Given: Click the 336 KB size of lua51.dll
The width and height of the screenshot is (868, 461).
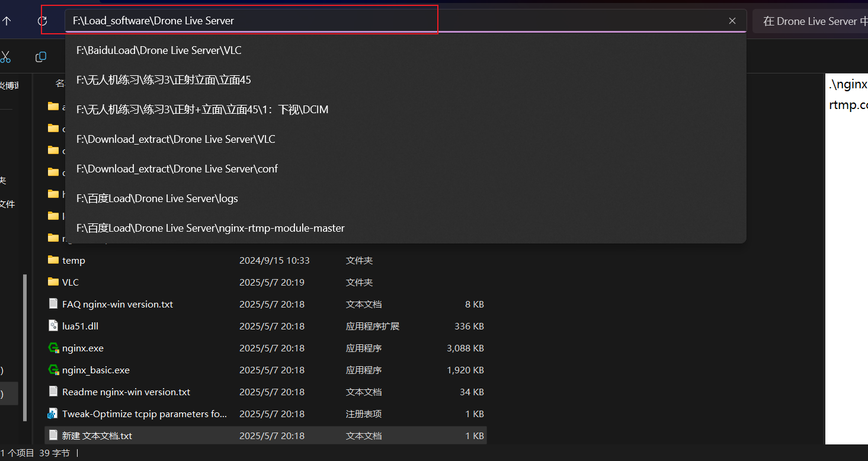Looking at the screenshot, I should coord(470,326).
